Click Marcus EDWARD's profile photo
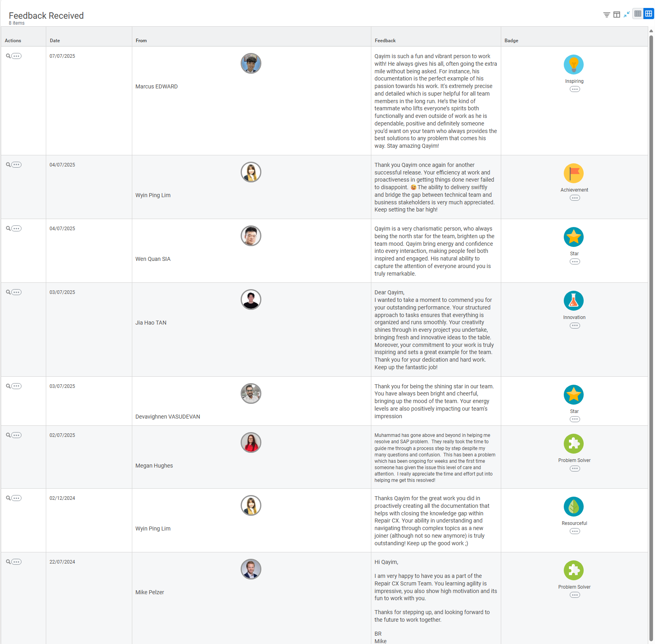The width and height of the screenshot is (655, 644). click(x=251, y=63)
